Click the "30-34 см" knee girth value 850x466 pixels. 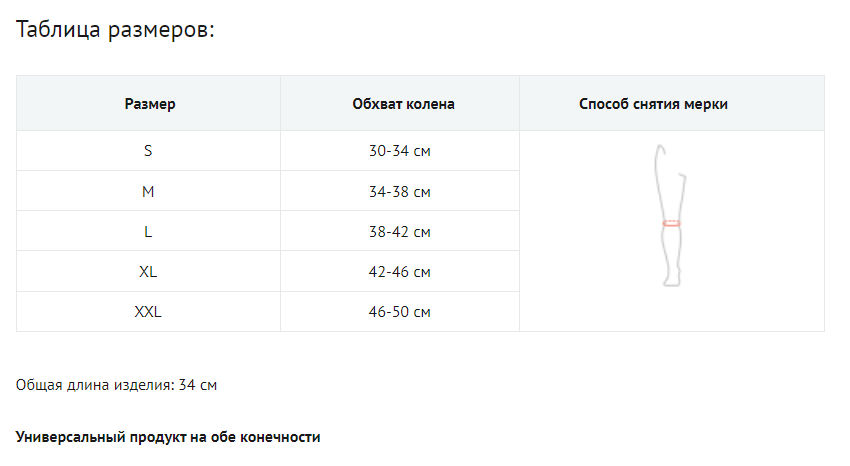click(x=399, y=152)
